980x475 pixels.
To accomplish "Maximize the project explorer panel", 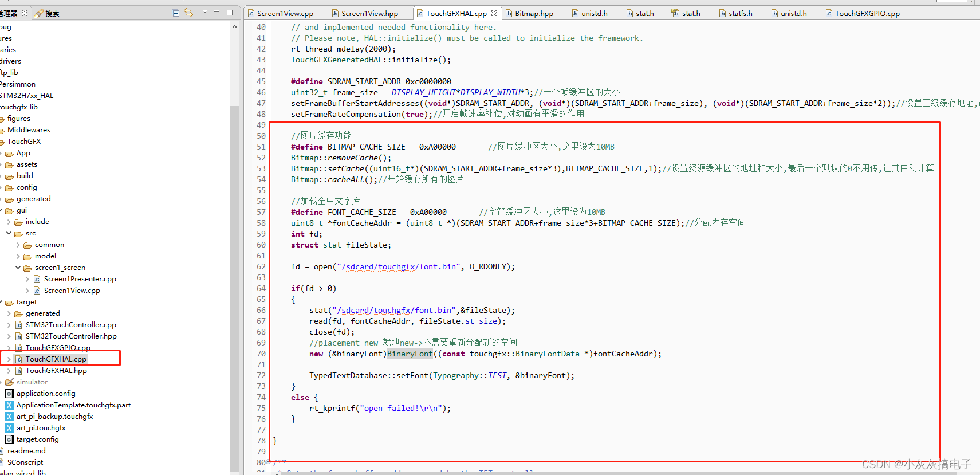I will (230, 12).
